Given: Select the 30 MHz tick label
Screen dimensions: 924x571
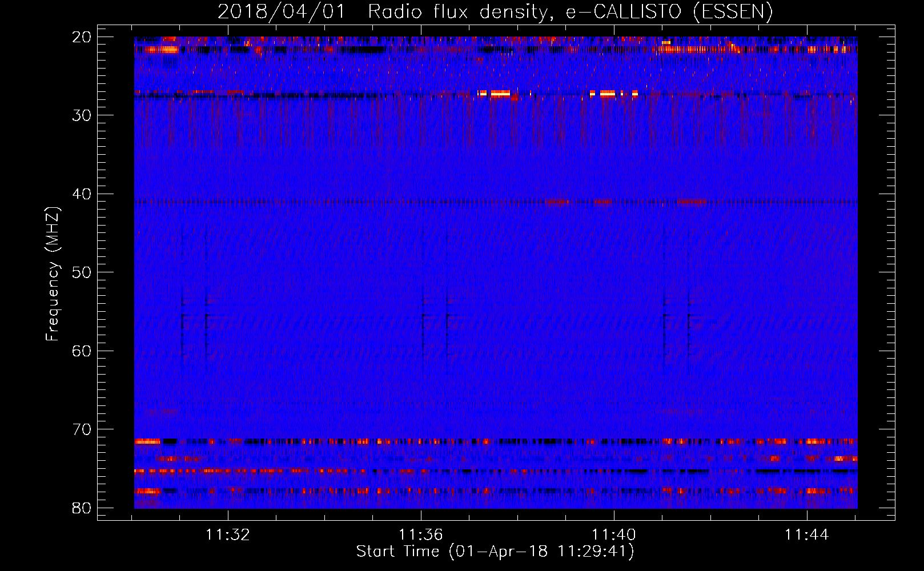Looking at the screenshot, I should 82,115.
